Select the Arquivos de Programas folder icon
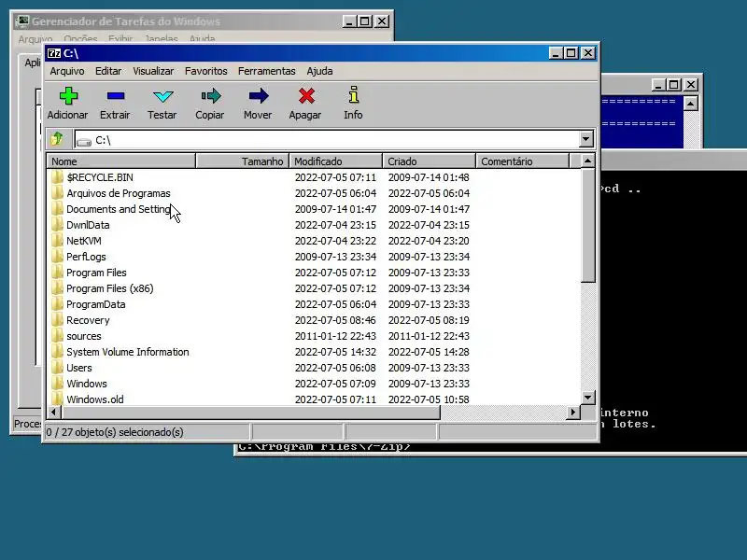Viewport: 747px width, 560px height. pyautogui.click(x=57, y=193)
